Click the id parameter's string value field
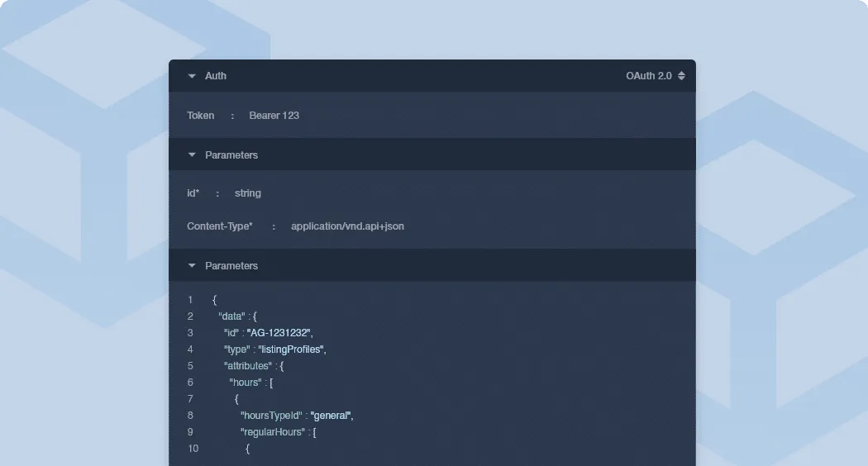 (x=247, y=193)
